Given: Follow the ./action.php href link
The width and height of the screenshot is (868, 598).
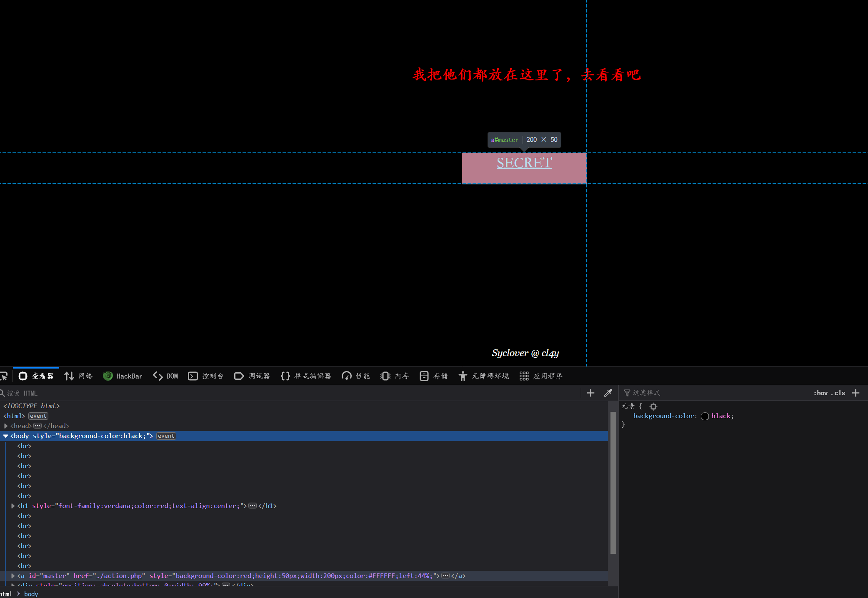Looking at the screenshot, I should [x=119, y=576].
